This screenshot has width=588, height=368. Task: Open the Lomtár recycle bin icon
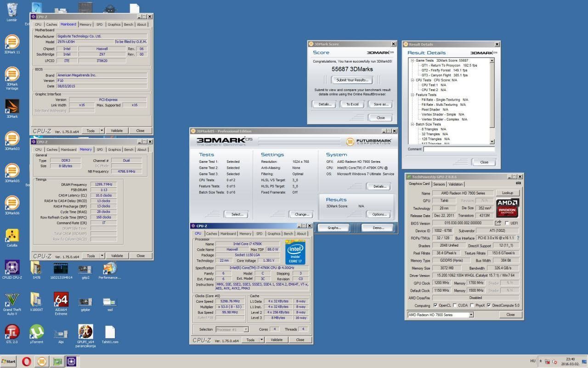click(12, 10)
